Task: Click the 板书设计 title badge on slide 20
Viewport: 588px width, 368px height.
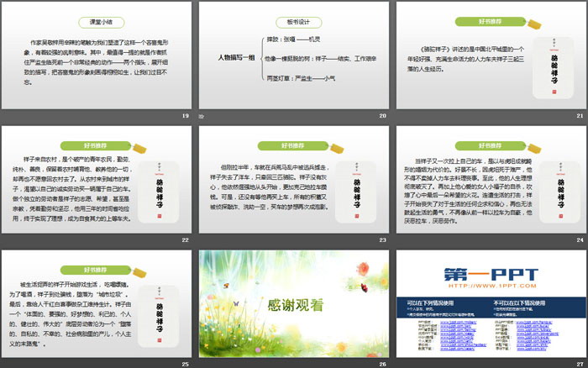Action: tap(291, 21)
